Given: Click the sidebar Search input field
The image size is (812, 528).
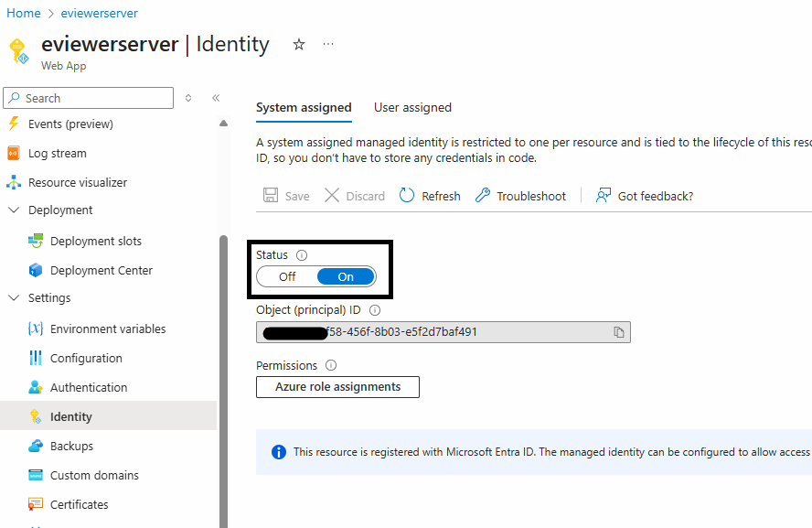Looking at the screenshot, I should coord(96,98).
